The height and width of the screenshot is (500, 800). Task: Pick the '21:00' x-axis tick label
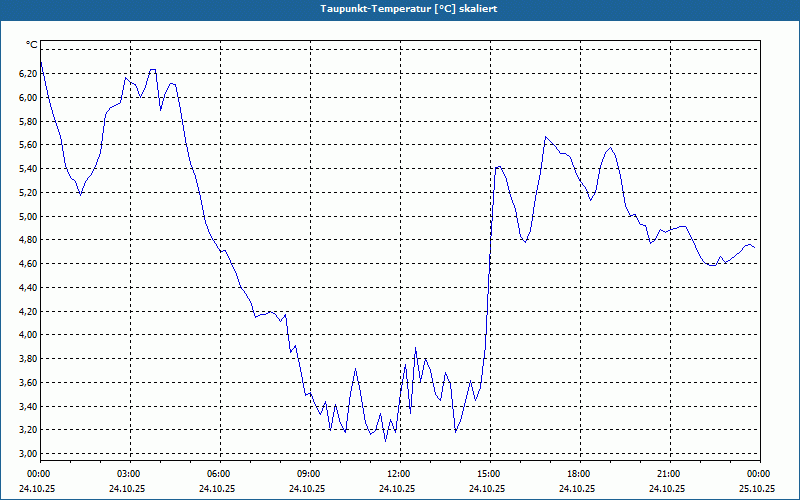click(670, 474)
